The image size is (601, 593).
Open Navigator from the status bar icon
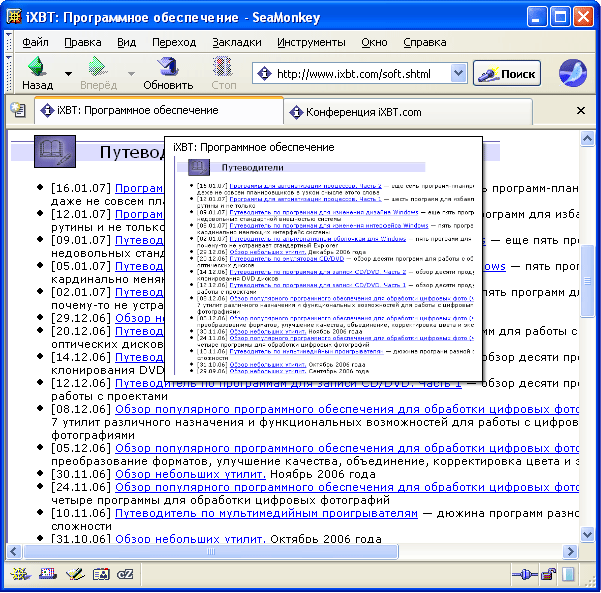[x=20, y=574]
